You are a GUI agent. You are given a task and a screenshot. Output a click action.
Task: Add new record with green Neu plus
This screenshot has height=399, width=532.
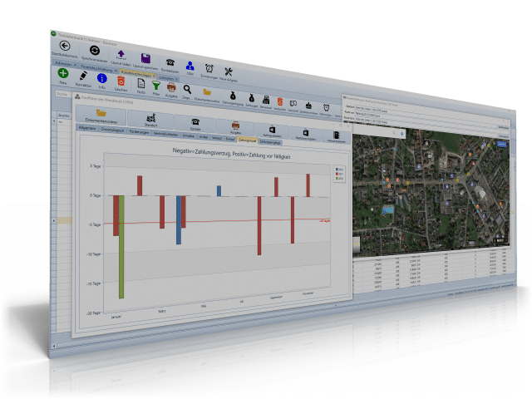63,73
